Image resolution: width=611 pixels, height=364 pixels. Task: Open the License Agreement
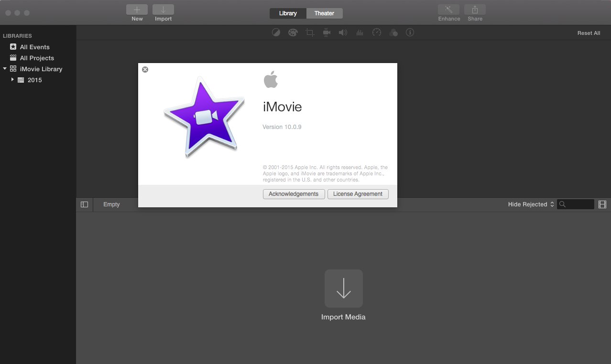coord(358,194)
